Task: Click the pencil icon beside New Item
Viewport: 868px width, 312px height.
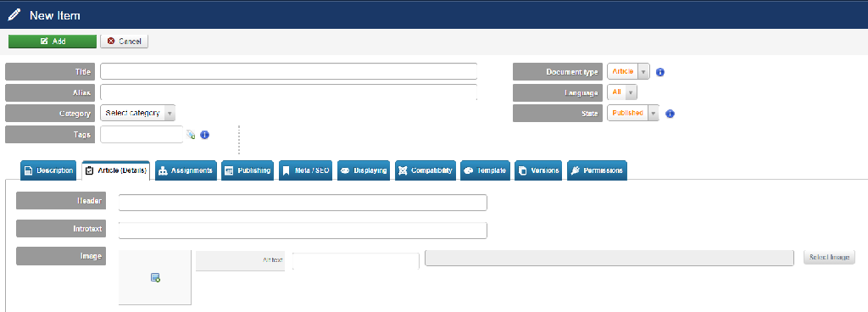Action: point(14,15)
